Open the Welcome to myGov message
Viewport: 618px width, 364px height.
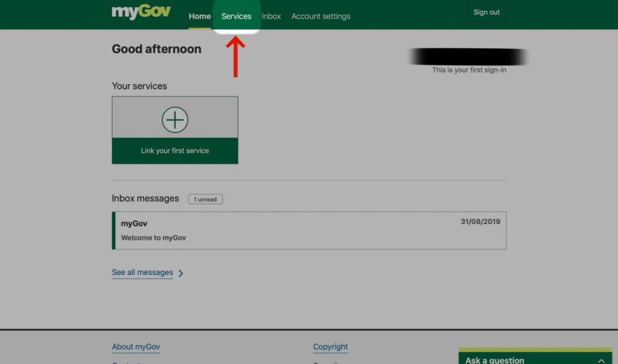[x=154, y=238]
